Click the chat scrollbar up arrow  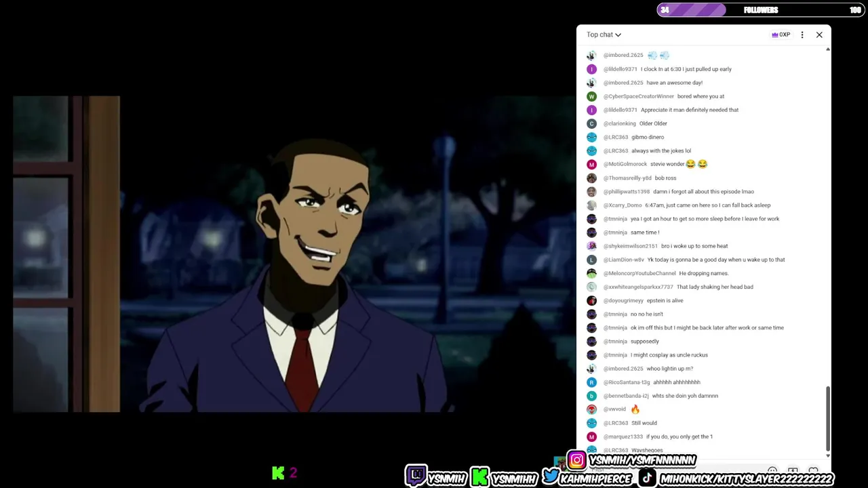[827, 49]
